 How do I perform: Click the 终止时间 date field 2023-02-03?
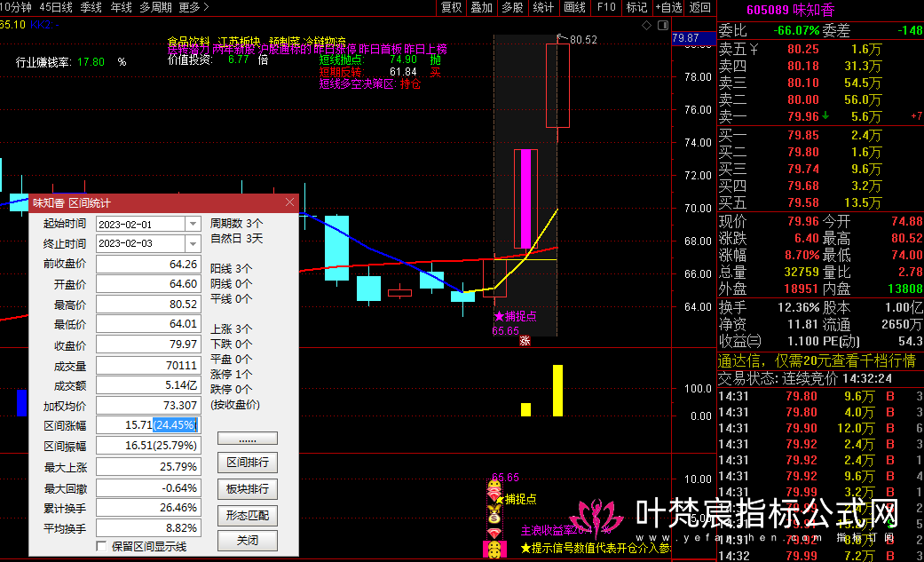click(141, 243)
